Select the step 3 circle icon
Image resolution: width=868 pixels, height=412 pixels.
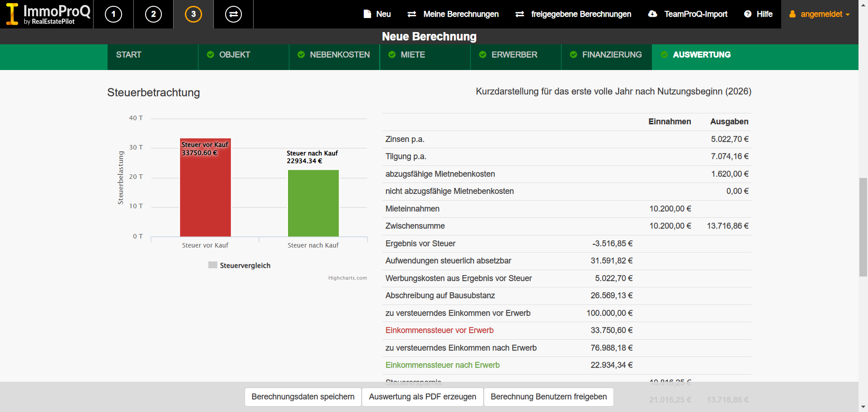click(x=193, y=14)
